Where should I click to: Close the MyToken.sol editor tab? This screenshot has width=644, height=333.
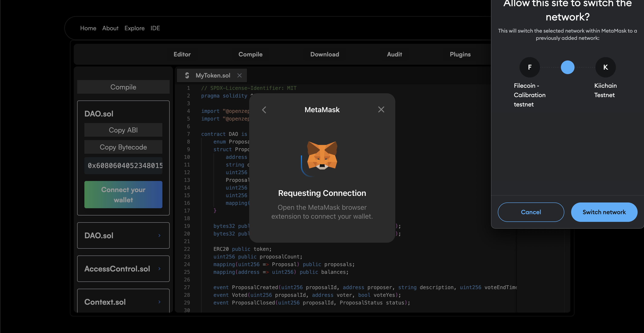pyautogui.click(x=239, y=75)
